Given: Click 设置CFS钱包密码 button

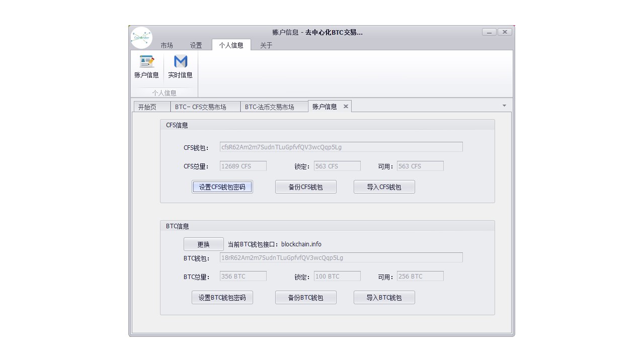Looking at the screenshot, I should click(222, 187).
